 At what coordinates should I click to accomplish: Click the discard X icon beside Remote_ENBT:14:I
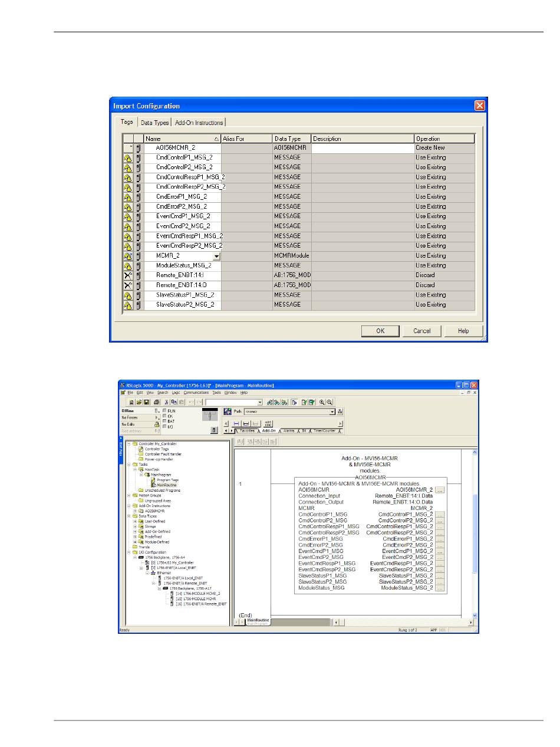pos(127,275)
